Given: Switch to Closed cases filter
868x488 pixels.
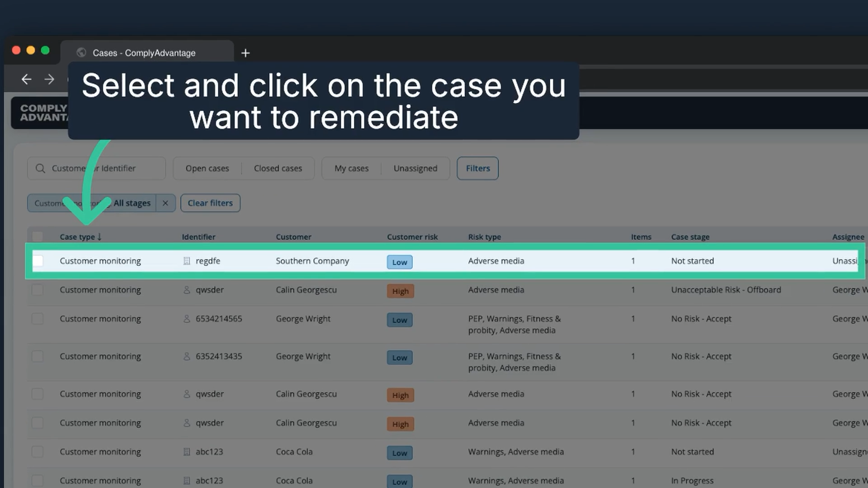Looking at the screenshot, I should tap(278, 169).
